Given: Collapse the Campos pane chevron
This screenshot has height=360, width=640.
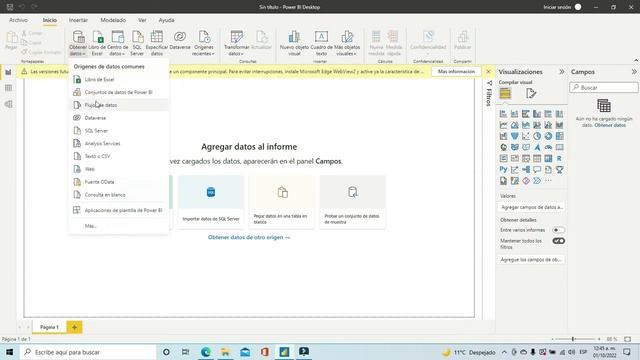Looking at the screenshot, I should (x=634, y=71).
